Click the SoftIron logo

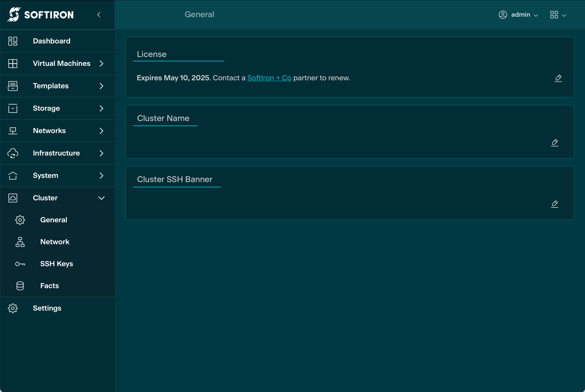tap(41, 14)
